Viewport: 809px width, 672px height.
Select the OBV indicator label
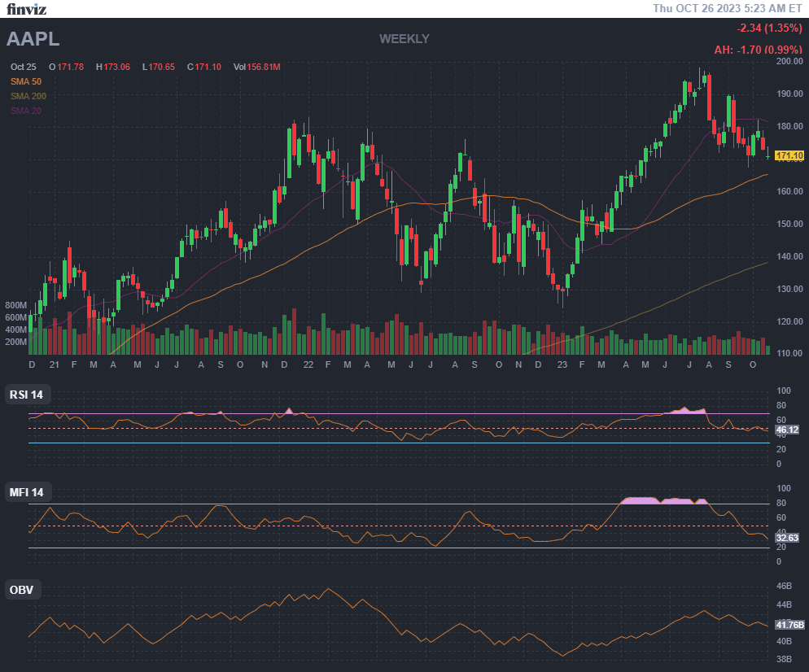(x=21, y=590)
